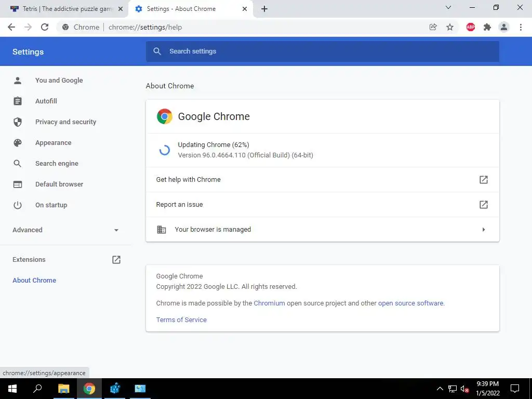Expand the Your browser is managed arrow
The image size is (532, 399).
(x=484, y=230)
